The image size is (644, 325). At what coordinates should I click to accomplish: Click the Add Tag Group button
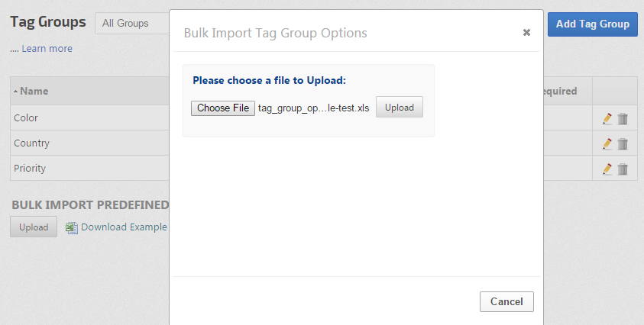(592, 24)
